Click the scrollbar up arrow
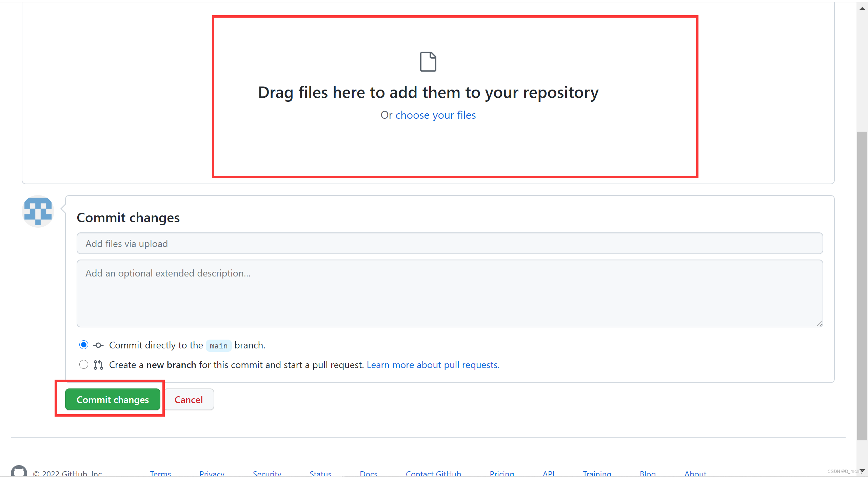The image size is (868, 477). [862, 8]
